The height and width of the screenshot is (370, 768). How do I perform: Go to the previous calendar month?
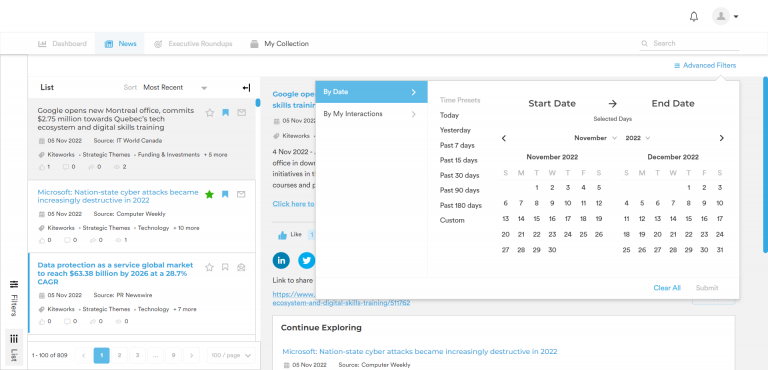click(x=504, y=138)
